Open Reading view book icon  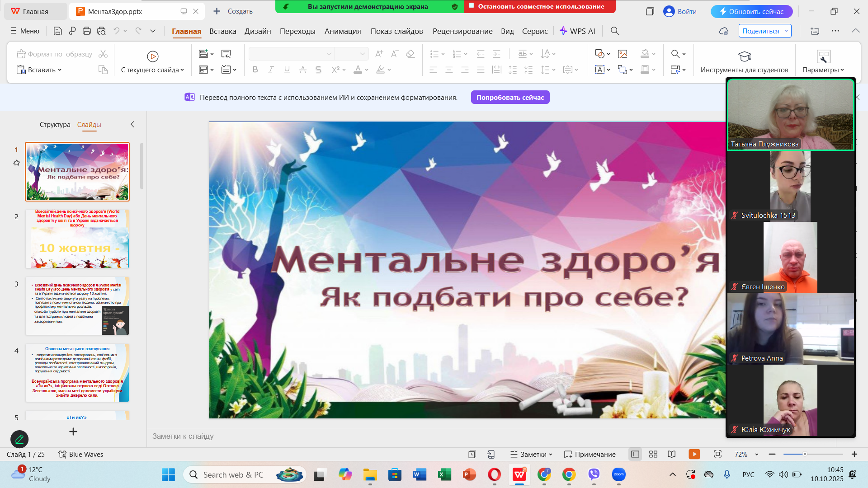(x=672, y=454)
